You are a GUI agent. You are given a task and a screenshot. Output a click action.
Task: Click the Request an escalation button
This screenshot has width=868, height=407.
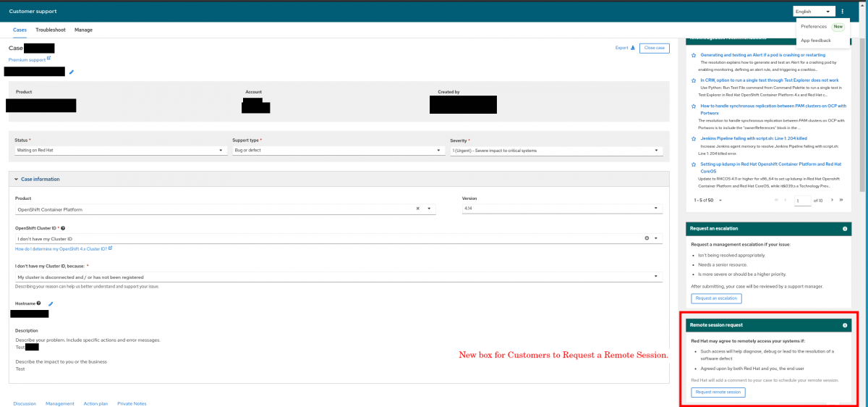(716, 298)
